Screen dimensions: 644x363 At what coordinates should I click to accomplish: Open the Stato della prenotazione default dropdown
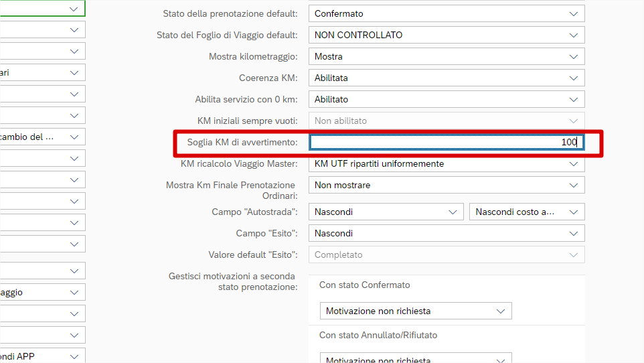tap(573, 13)
